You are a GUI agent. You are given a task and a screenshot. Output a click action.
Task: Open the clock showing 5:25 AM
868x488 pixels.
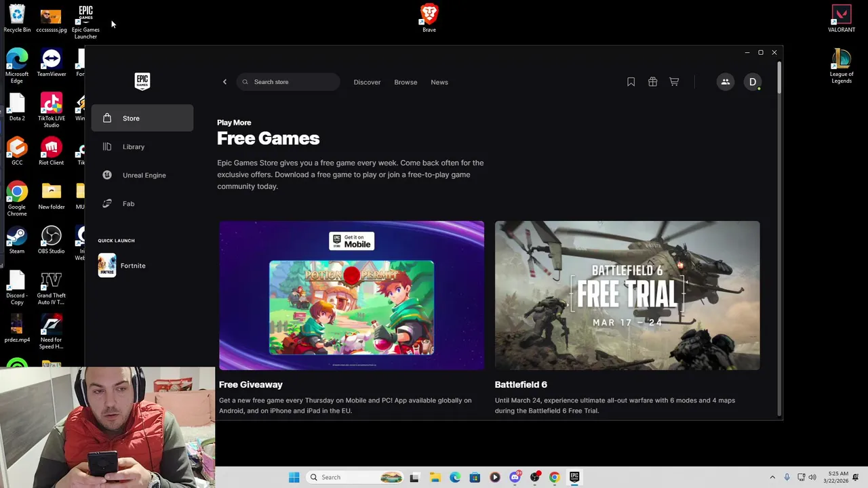tap(838, 477)
